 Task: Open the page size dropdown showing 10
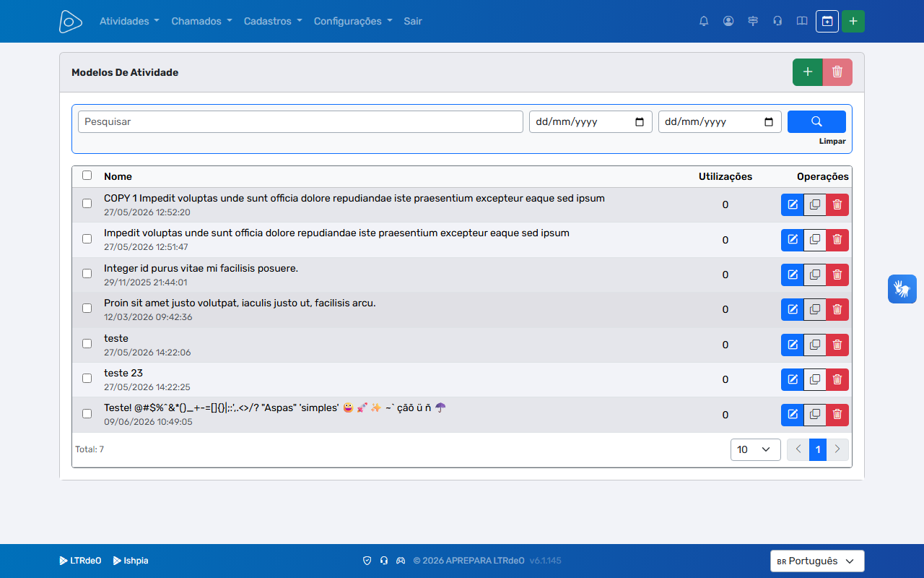pos(756,449)
